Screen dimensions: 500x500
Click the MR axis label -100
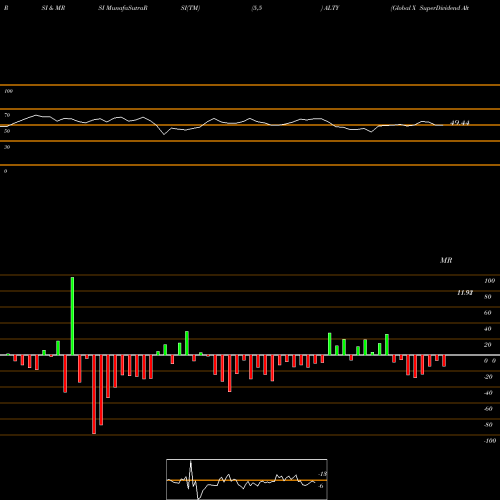tap(490, 441)
